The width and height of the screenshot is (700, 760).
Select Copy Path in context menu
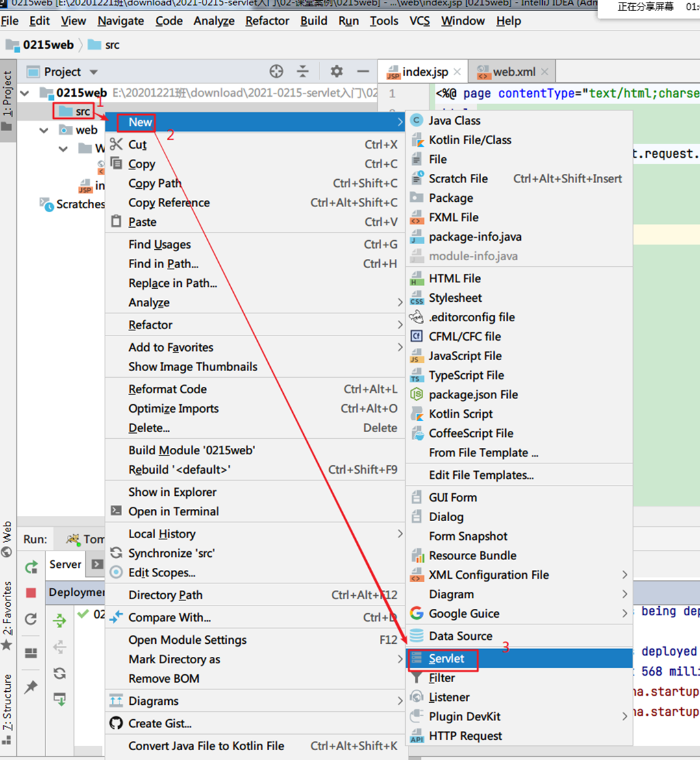point(255,184)
